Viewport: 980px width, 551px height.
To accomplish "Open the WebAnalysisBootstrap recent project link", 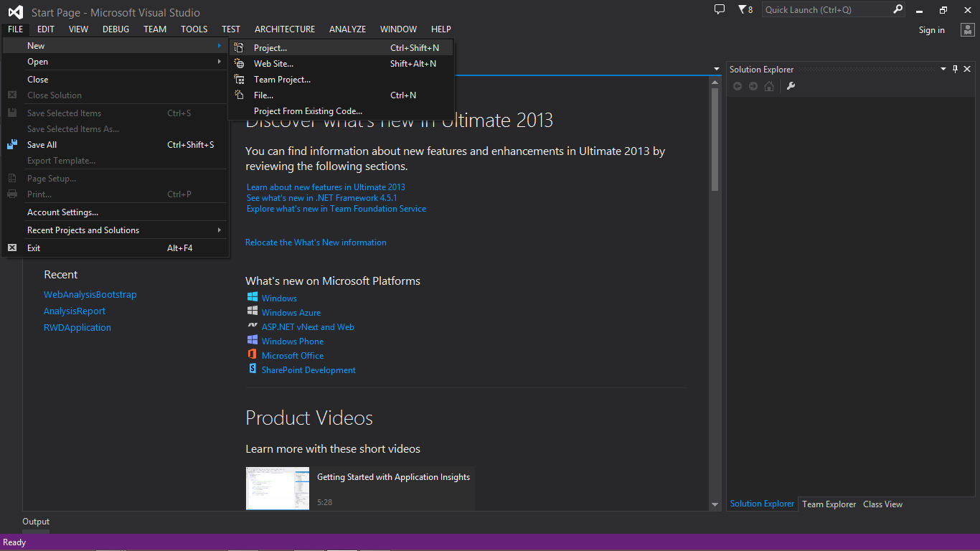I will coord(90,295).
